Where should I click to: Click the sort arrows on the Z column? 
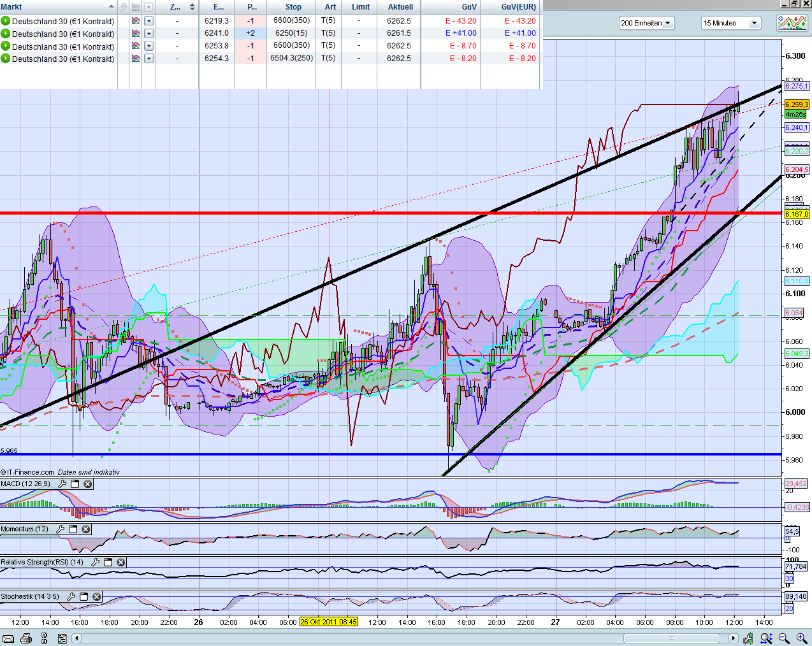pyautogui.click(x=191, y=7)
